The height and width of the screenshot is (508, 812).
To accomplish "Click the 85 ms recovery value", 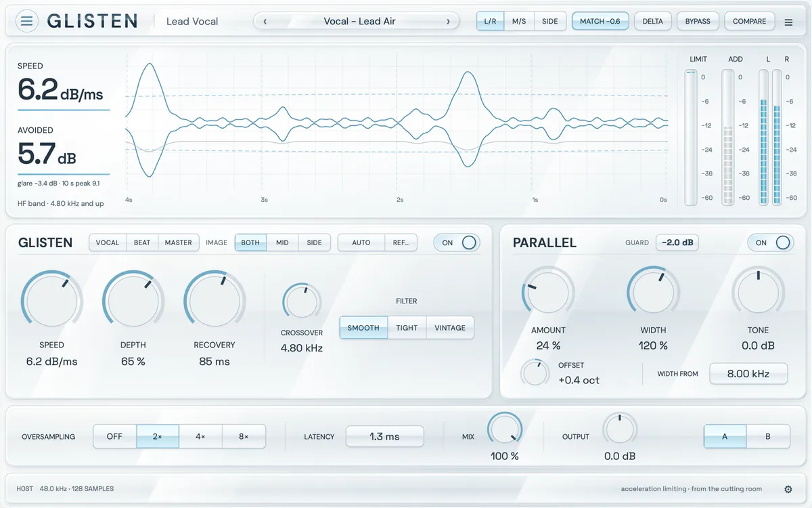I will pyautogui.click(x=215, y=362).
